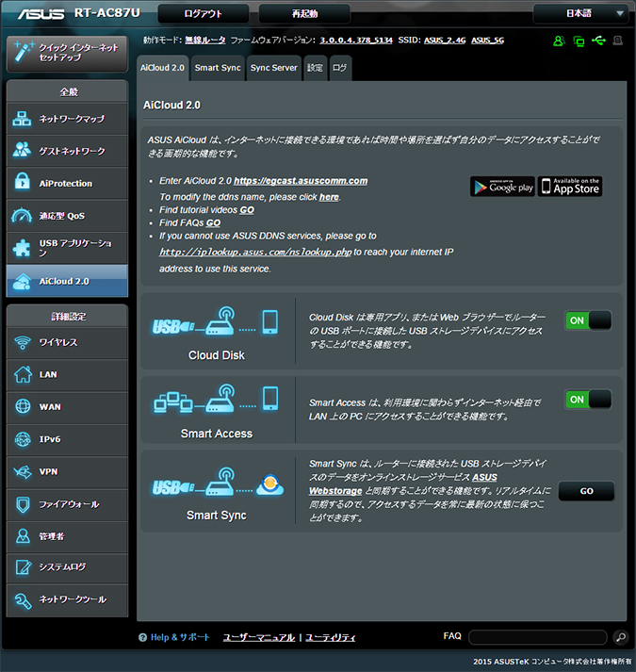Click GO next to Find FAQs
This screenshot has height=672, width=636.
[x=213, y=222]
